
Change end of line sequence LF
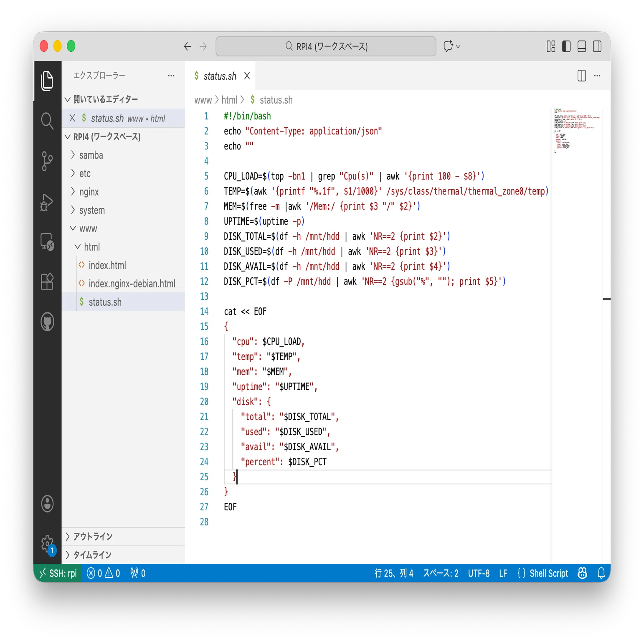point(503,573)
